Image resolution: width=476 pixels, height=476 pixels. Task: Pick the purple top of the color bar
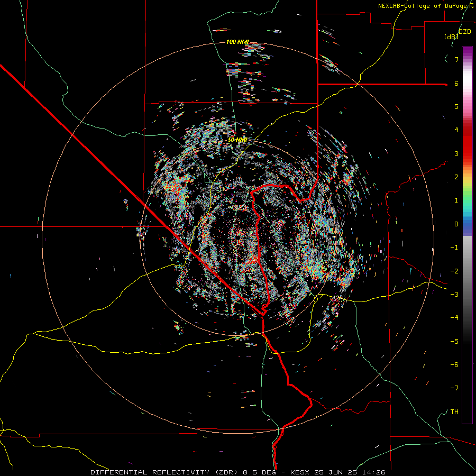coord(467,50)
